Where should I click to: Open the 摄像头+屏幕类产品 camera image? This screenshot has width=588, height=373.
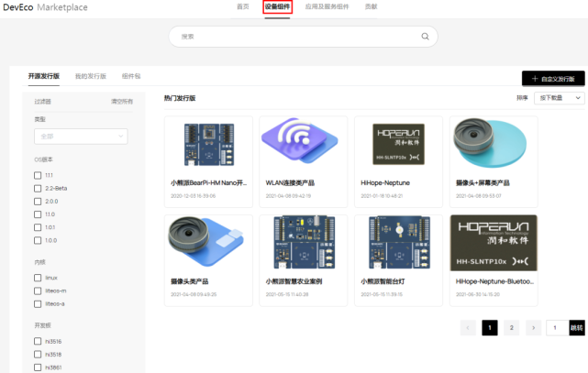(x=490, y=143)
